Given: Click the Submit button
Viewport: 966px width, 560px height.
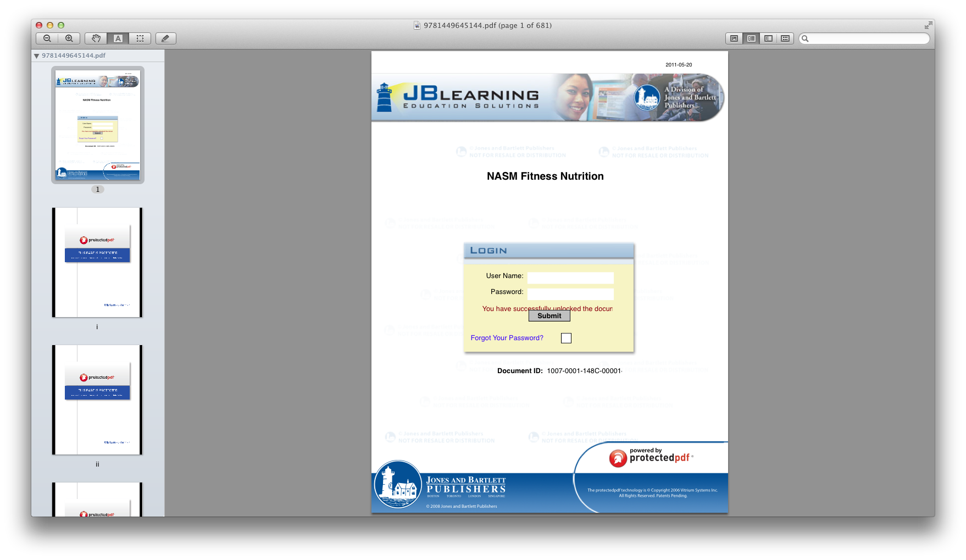Looking at the screenshot, I should point(549,316).
